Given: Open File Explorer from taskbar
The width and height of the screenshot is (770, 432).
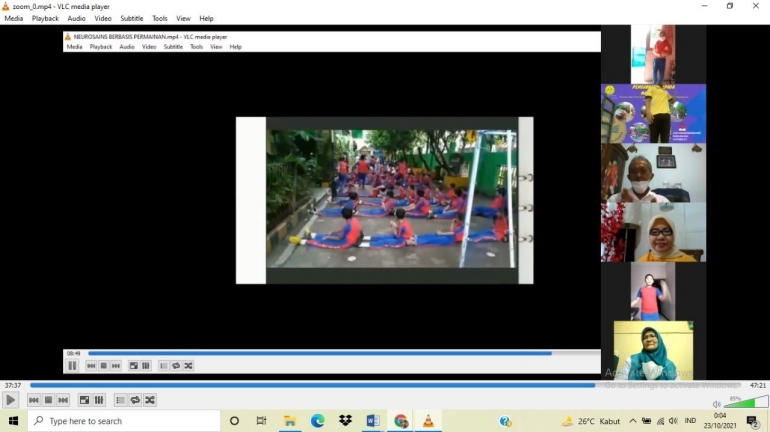Looking at the screenshot, I should coord(290,421).
